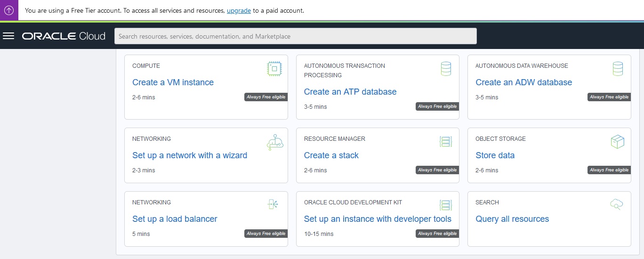The width and height of the screenshot is (644, 259).
Task: Click the Networking wizard cloud icon
Action: (275, 142)
